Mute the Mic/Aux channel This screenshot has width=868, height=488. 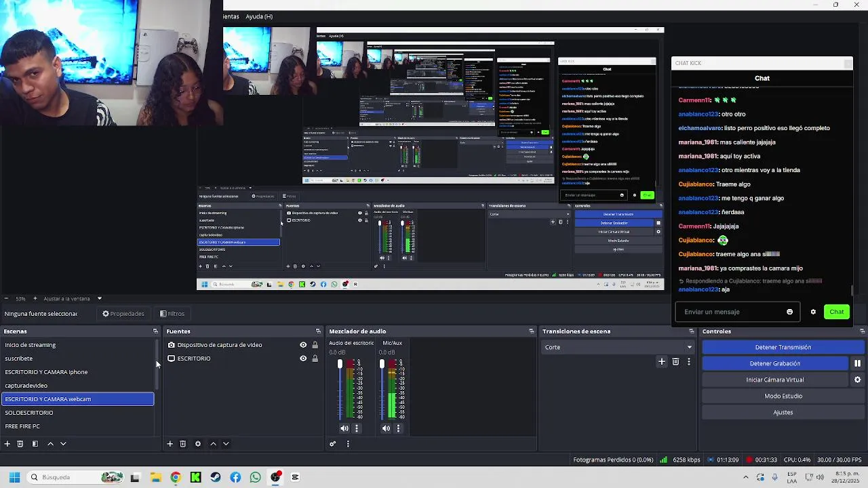[x=386, y=428]
